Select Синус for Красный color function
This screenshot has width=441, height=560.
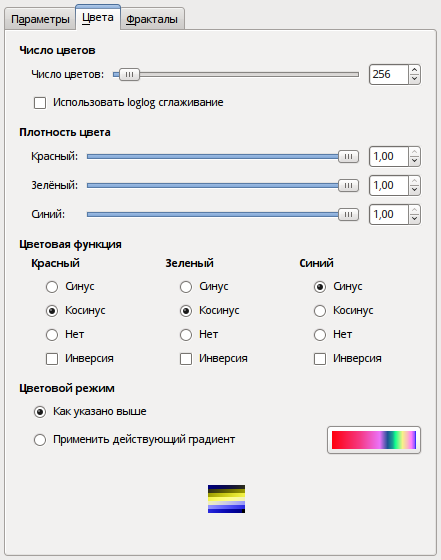pos(52,287)
